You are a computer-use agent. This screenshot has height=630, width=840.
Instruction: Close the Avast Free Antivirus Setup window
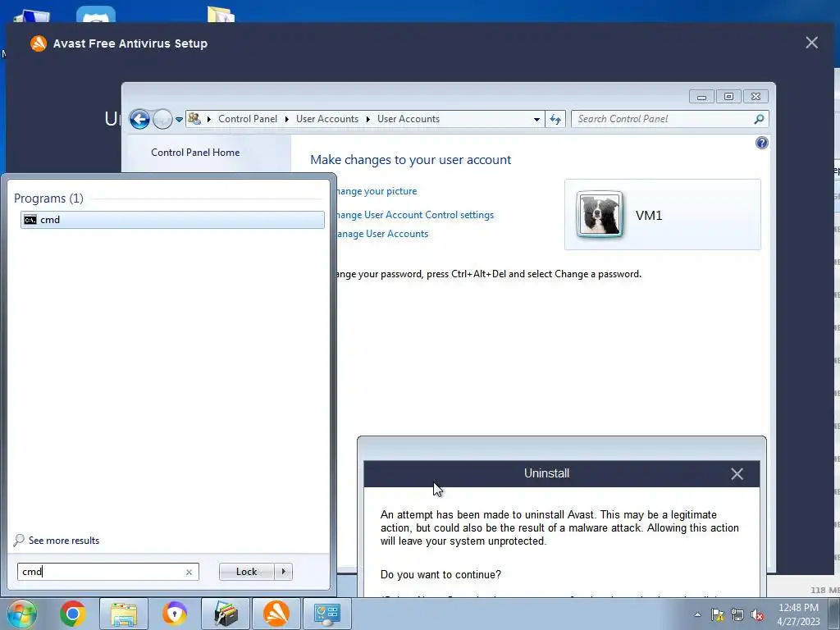[811, 43]
